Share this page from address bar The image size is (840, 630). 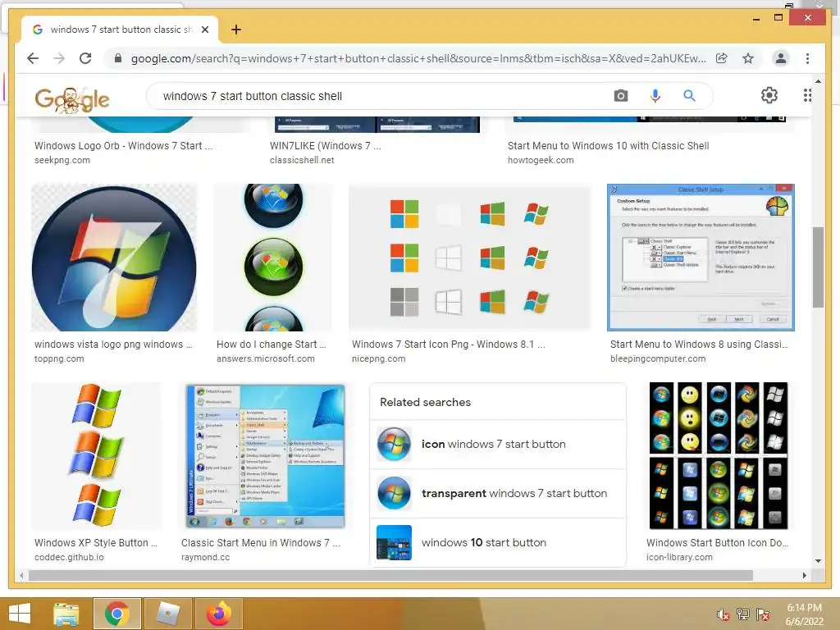point(722,58)
